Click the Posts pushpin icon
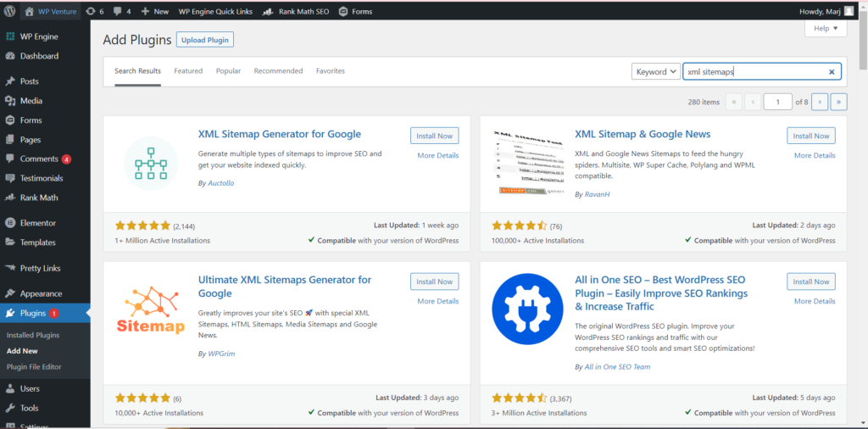The width and height of the screenshot is (868, 429). tap(10, 81)
